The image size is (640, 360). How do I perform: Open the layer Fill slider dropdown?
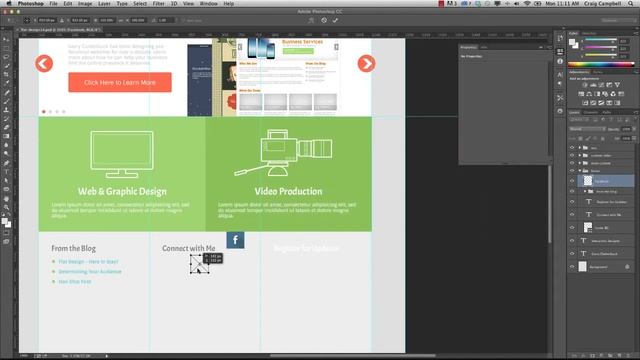[634, 138]
